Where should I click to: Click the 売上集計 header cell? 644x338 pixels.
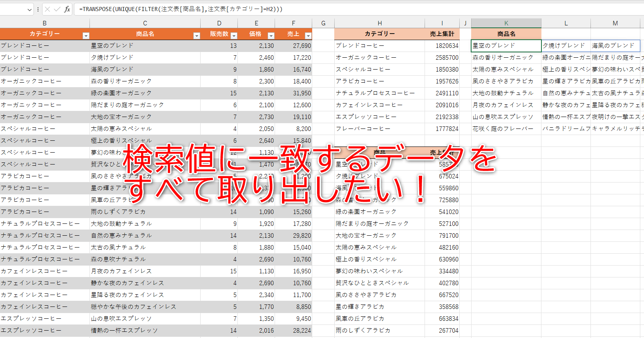click(x=442, y=34)
